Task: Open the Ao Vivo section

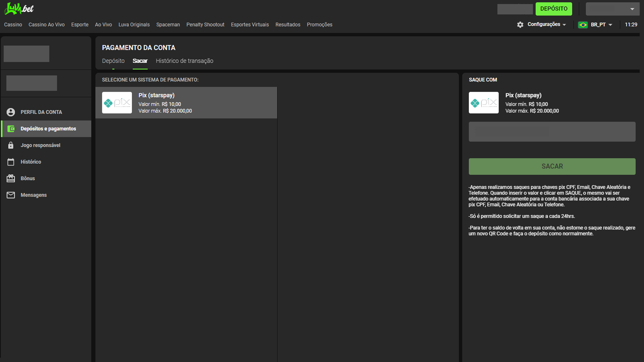Action: click(103, 25)
